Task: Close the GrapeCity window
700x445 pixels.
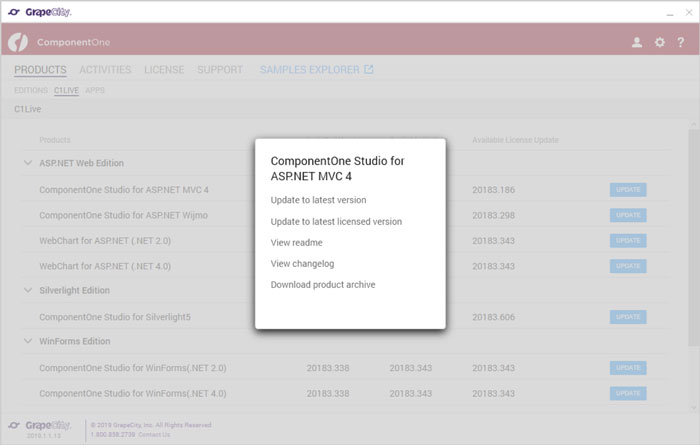Action: pyautogui.click(x=689, y=12)
